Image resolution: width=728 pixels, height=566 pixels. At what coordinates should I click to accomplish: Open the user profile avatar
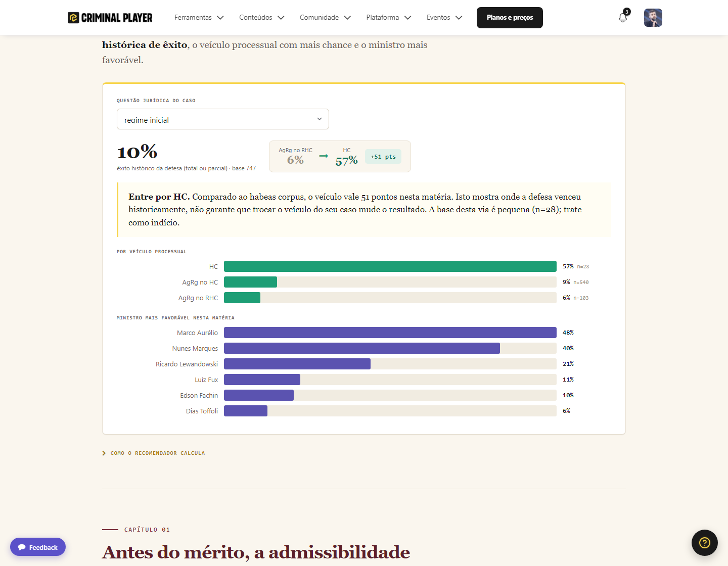[x=653, y=18]
